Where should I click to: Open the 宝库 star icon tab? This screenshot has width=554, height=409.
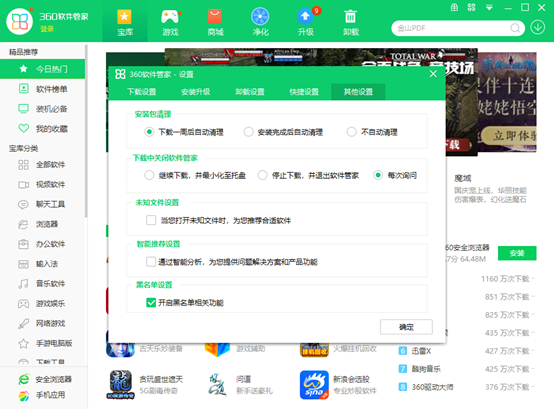pyautogui.click(x=125, y=22)
